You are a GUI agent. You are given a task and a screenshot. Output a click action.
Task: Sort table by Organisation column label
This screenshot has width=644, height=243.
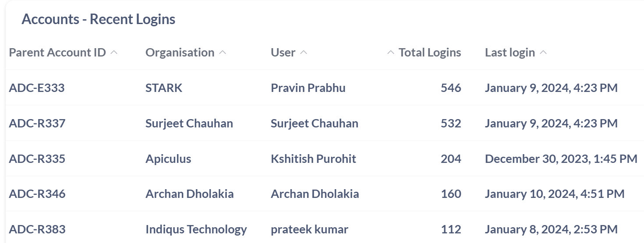coord(180,53)
